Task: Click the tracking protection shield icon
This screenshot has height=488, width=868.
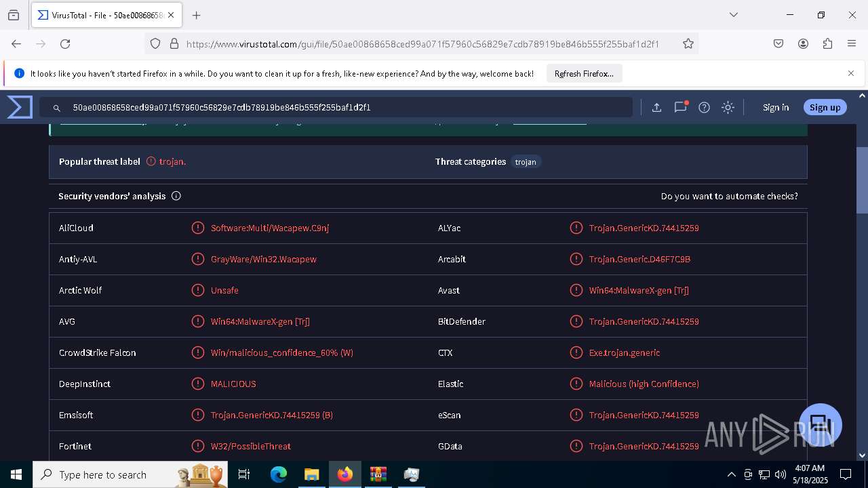Action: pos(155,43)
